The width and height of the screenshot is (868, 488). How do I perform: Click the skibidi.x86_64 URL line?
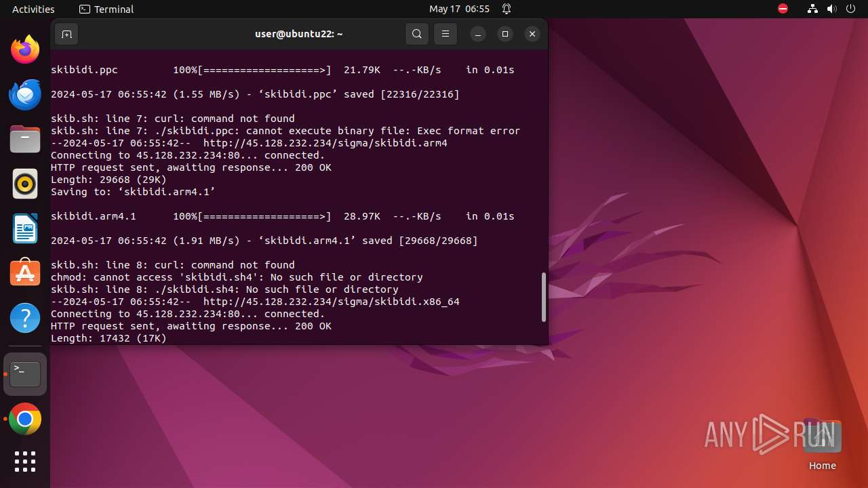click(255, 302)
